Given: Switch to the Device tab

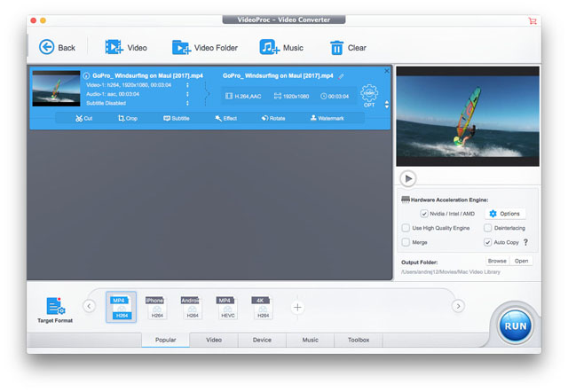Looking at the screenshot, I should pyautogui.click(x=262, y=340).
